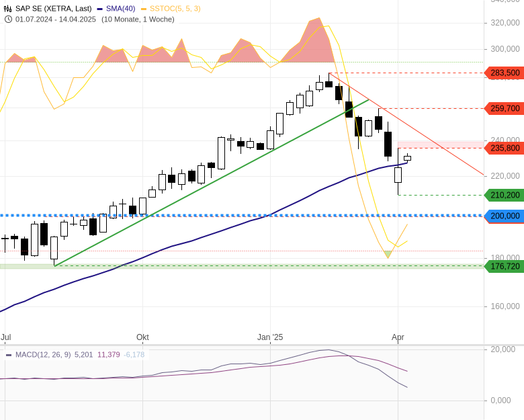524x420 pixels.
Task: Click the Jul label on time axis
Action: (5, 337)
